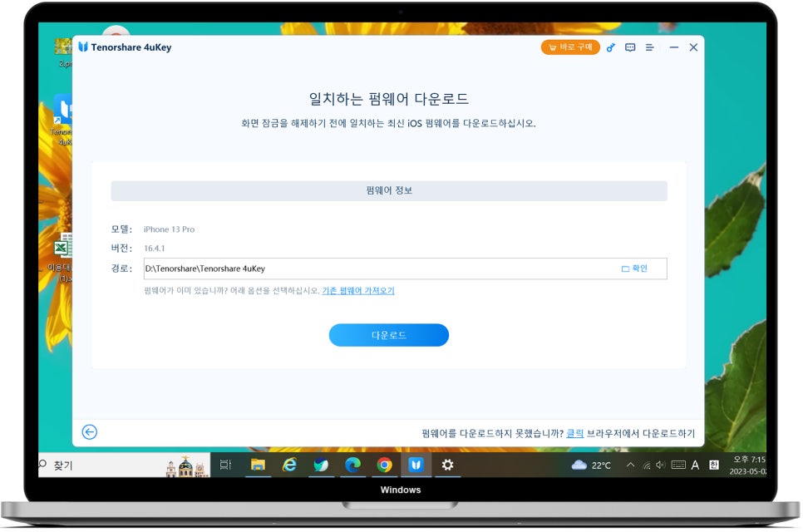Click the volume speaker tray icon
This screenshot has height=532, width=803.
[x=661, y=465]
